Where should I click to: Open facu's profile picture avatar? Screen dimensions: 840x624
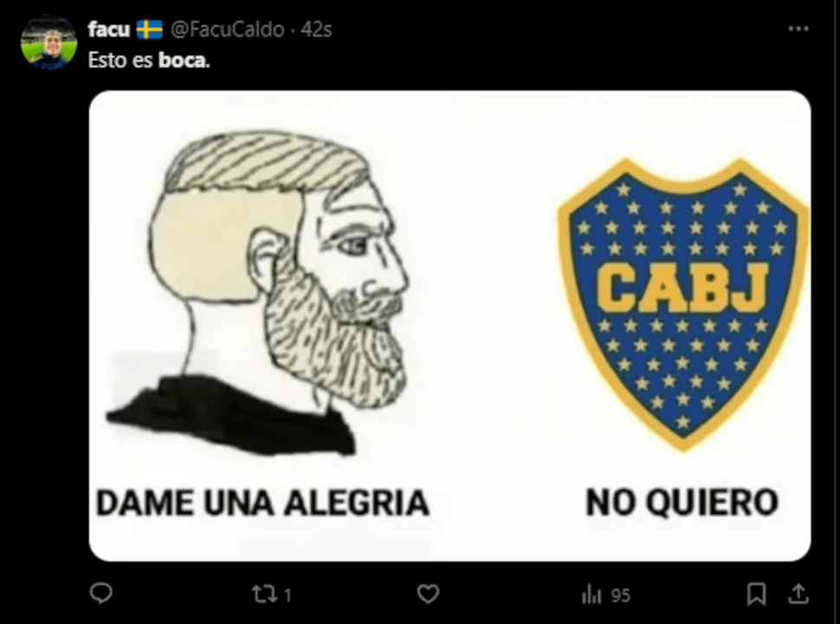pos(48,42)
